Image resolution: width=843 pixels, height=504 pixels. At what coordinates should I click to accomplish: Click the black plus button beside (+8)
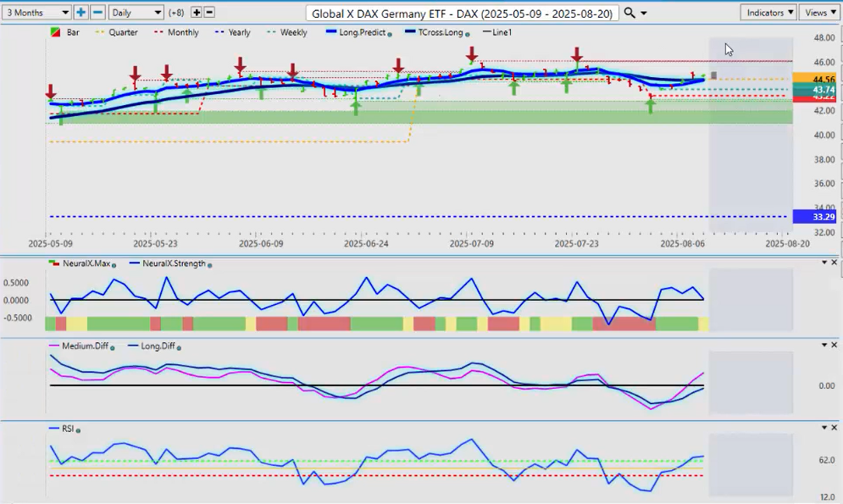197,13
